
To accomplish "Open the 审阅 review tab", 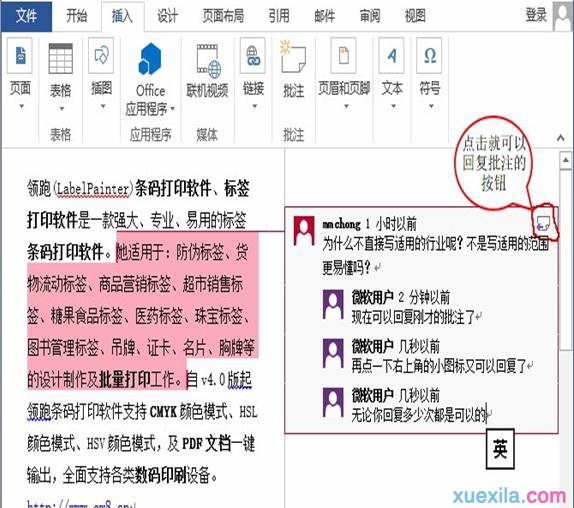I will 370,16.
